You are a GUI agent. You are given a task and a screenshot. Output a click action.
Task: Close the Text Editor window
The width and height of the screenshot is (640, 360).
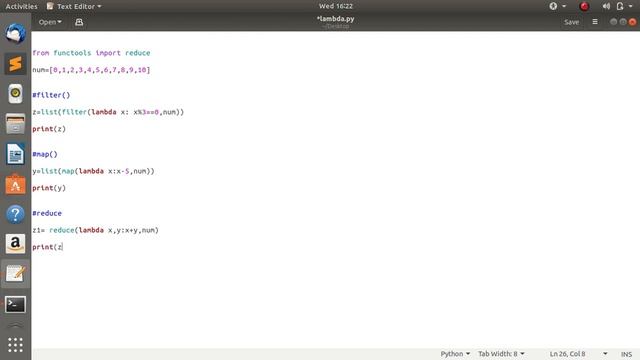coord(632,22)
